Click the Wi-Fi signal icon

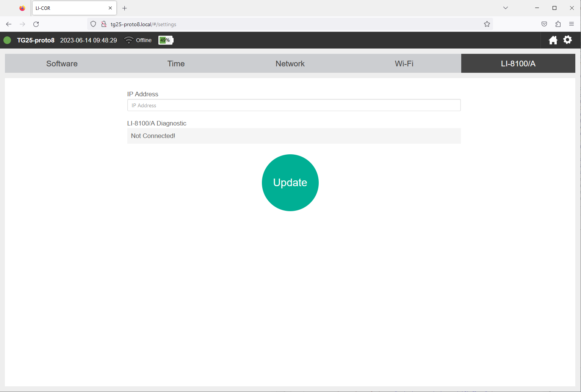click(x=129, y=40)
